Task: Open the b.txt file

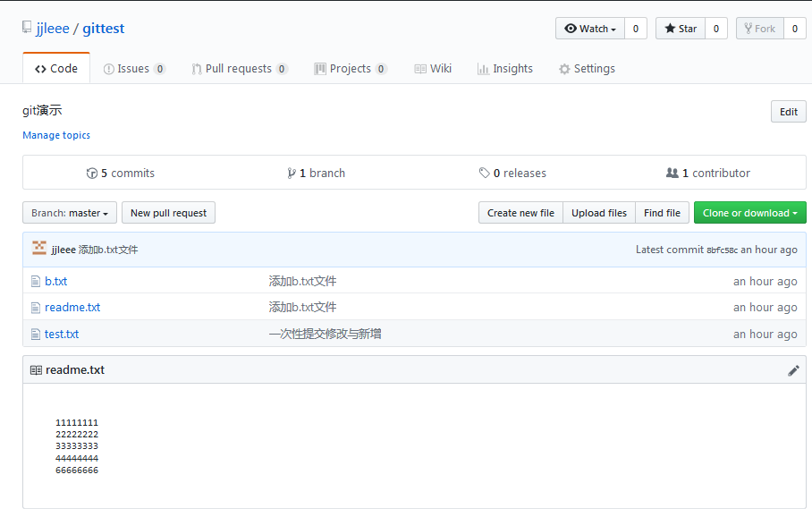Action: click(x=56, y=281)
